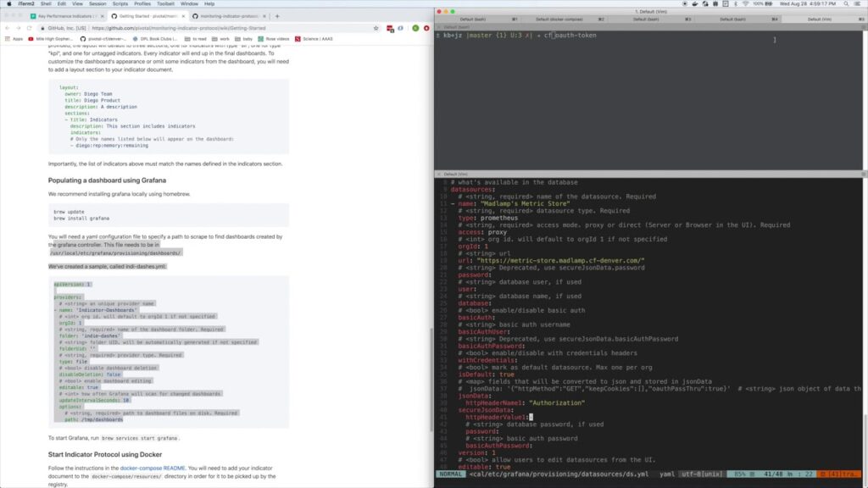Click the 'path: /tmp/dashboards' code line
The height and width of the screenshot is (488, 868).
(93, 419)
